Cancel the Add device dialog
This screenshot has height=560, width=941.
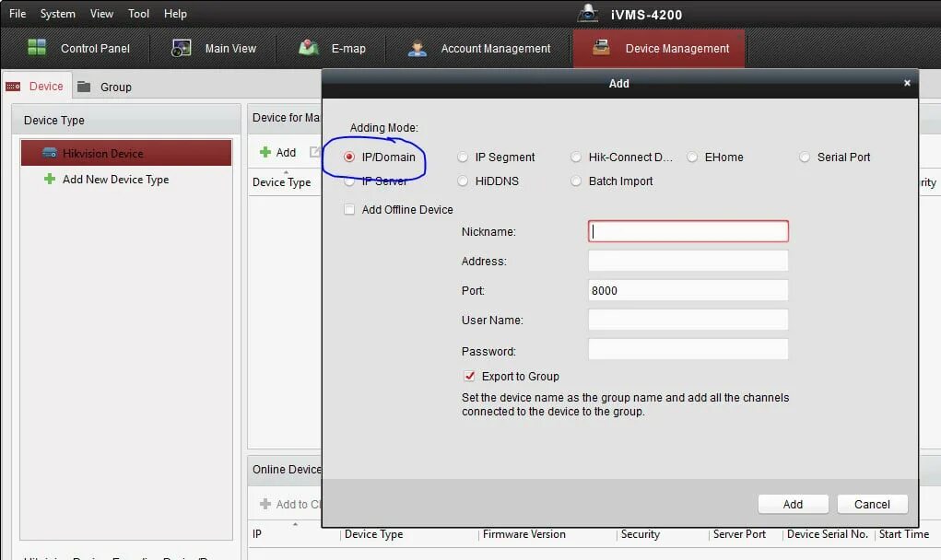click(871, 504)
